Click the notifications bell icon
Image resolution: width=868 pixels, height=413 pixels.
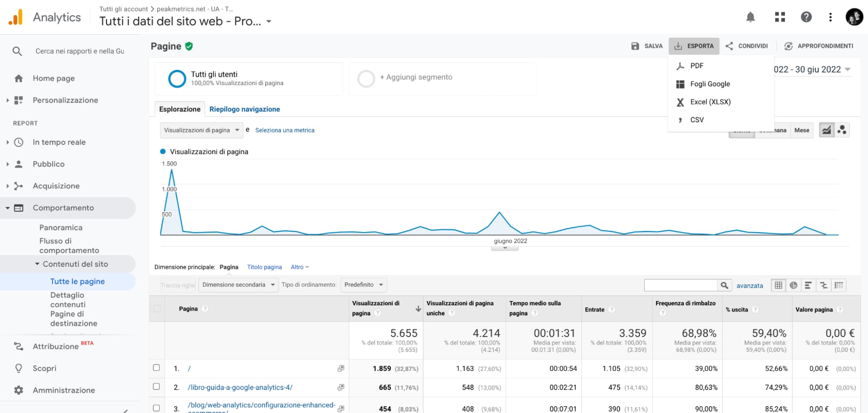(x=750, y=17)
